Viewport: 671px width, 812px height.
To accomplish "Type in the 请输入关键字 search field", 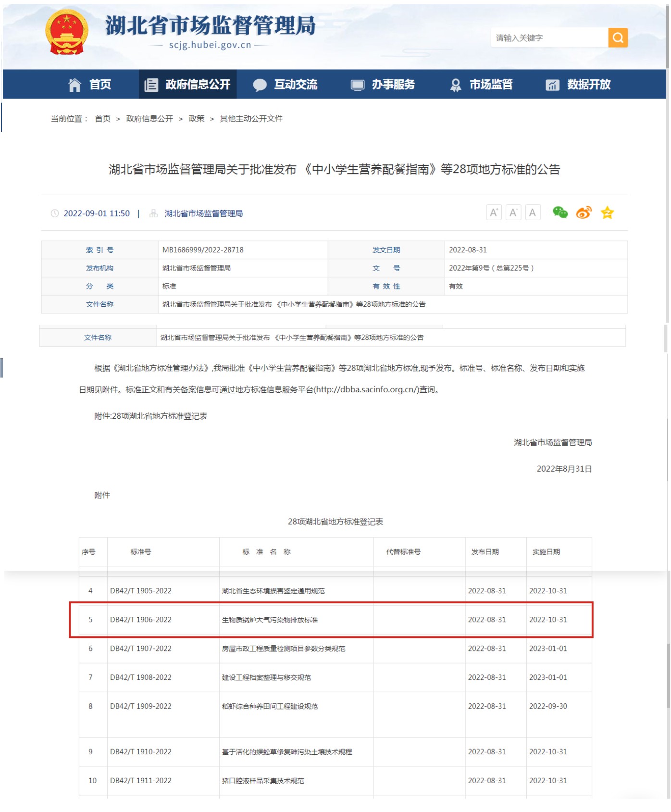I will coord(549,38).
